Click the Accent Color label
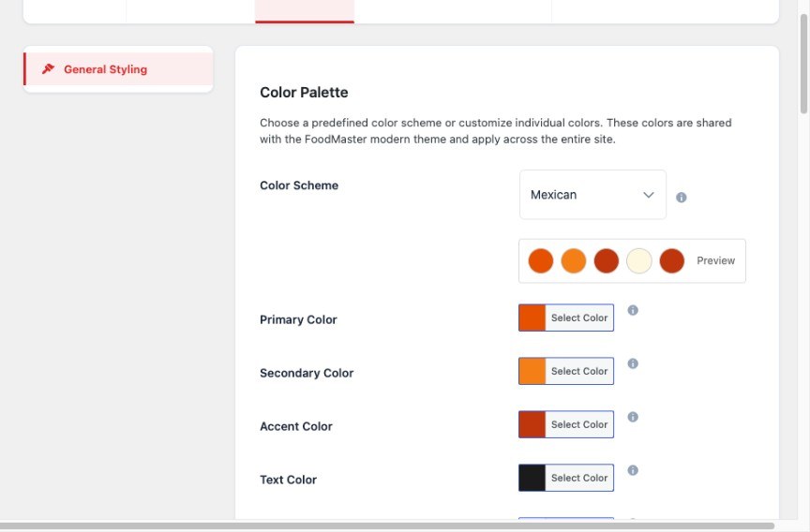Image resolution: width=810 pixels, height=532 pixels. click(x=296, y=426)
